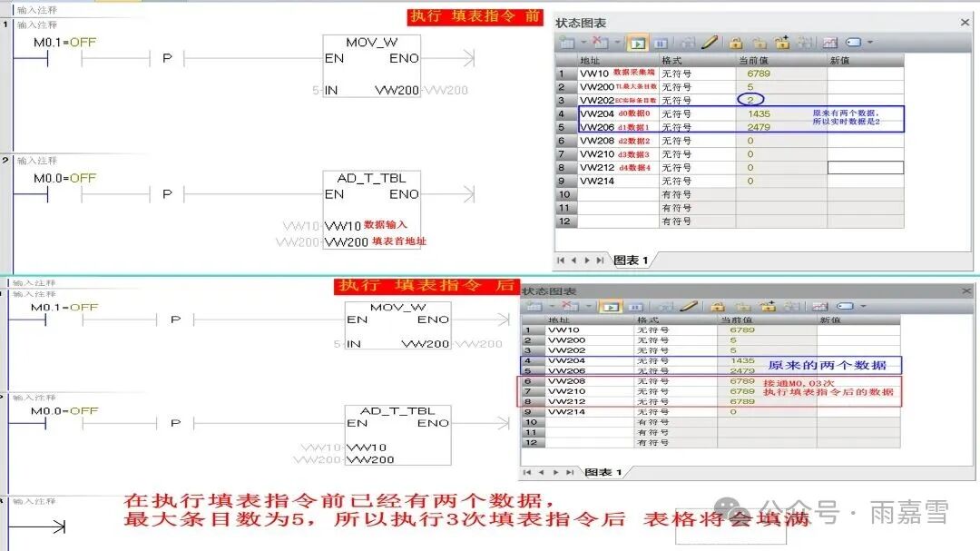Click Unforce All lock-plus icon in lower toolbar
980x551 pixels.
tap(768, 307)
